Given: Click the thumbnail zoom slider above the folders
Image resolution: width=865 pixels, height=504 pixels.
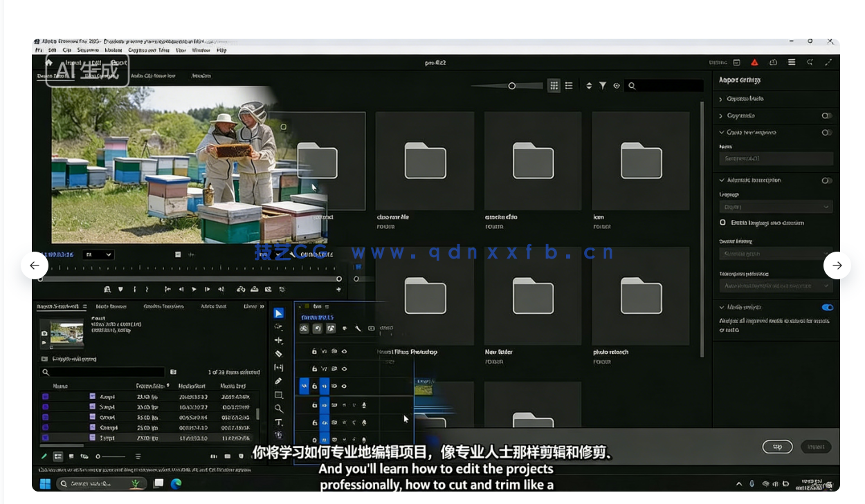Looking at the screenshot, I should tap(512, 86).
